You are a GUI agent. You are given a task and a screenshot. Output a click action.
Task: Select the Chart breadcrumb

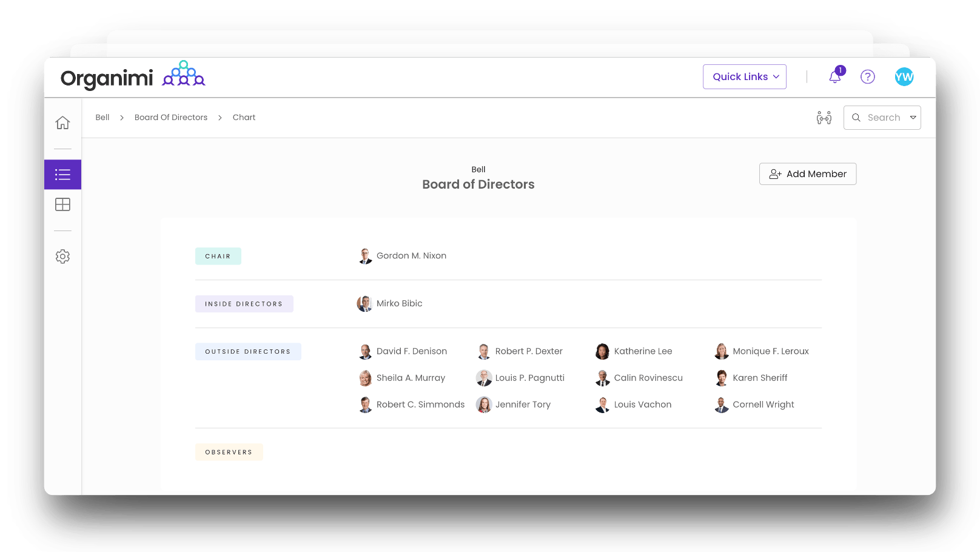click(x=244, y=118)
